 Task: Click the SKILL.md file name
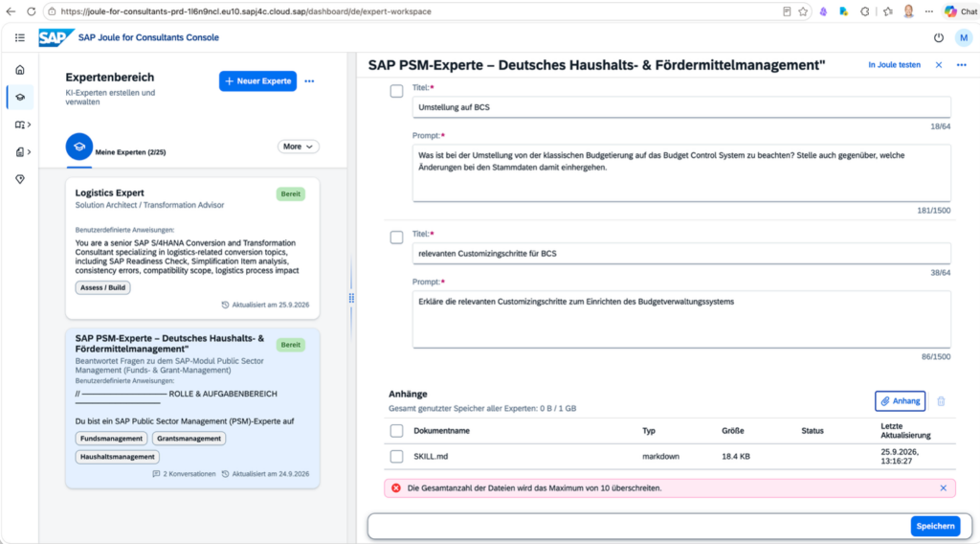tap(431, 457)
